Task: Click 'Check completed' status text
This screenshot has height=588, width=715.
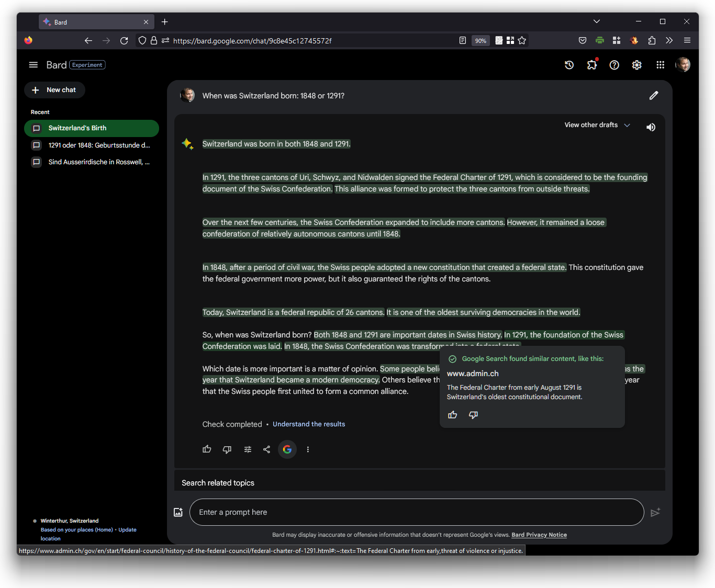Action: click(232, 424)
